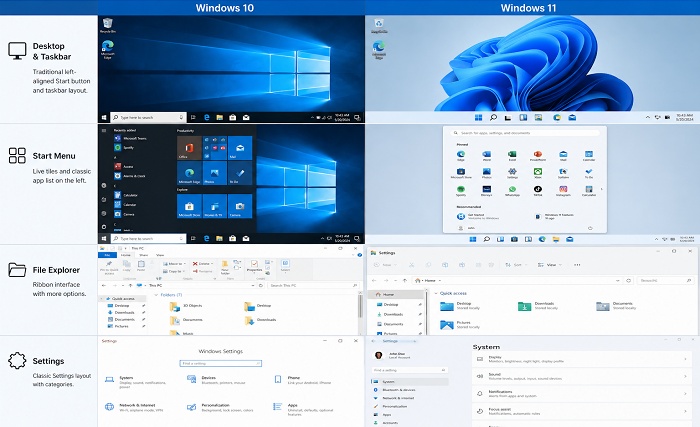This screenshot has width=700, height=427.
Task: Open Microsoft Store tile in Windows 10 Start menu
Action: [x=189, y=206]
